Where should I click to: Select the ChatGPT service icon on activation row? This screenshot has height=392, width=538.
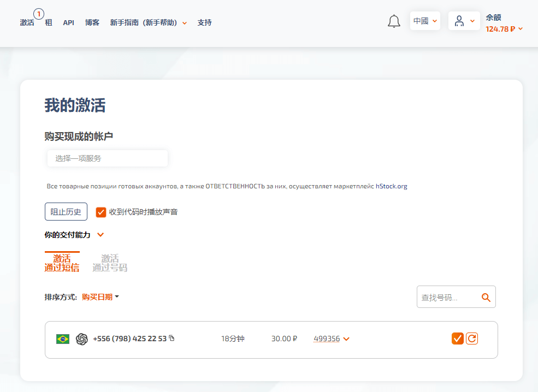click(81, 338)
